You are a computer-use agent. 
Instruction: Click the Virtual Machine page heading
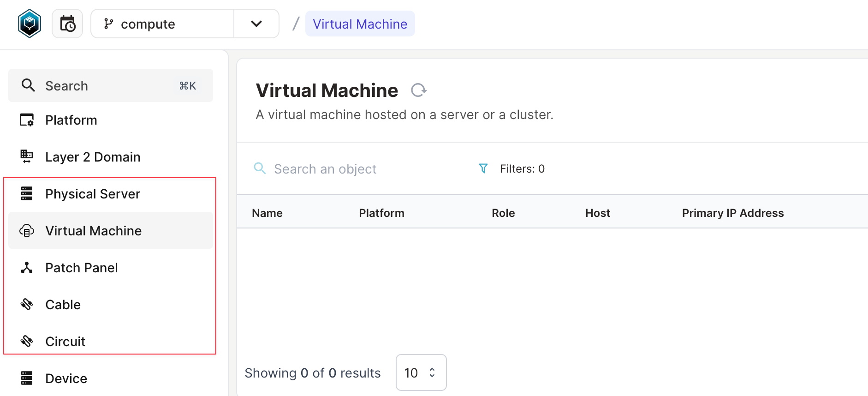(x=327, y=90)
